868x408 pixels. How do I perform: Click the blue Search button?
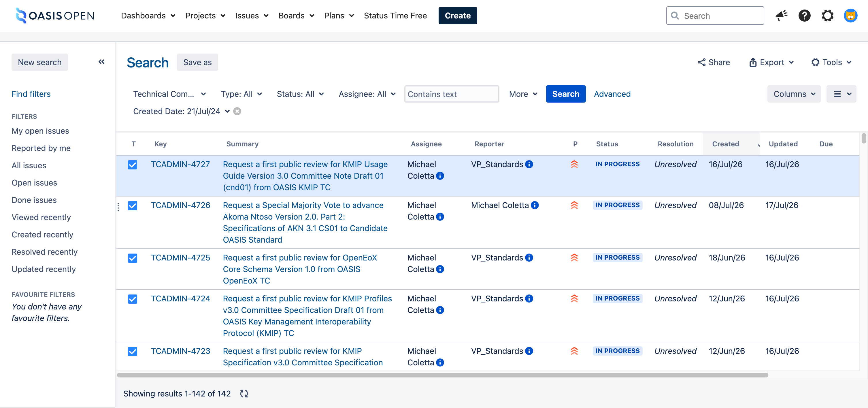(565, 94)
